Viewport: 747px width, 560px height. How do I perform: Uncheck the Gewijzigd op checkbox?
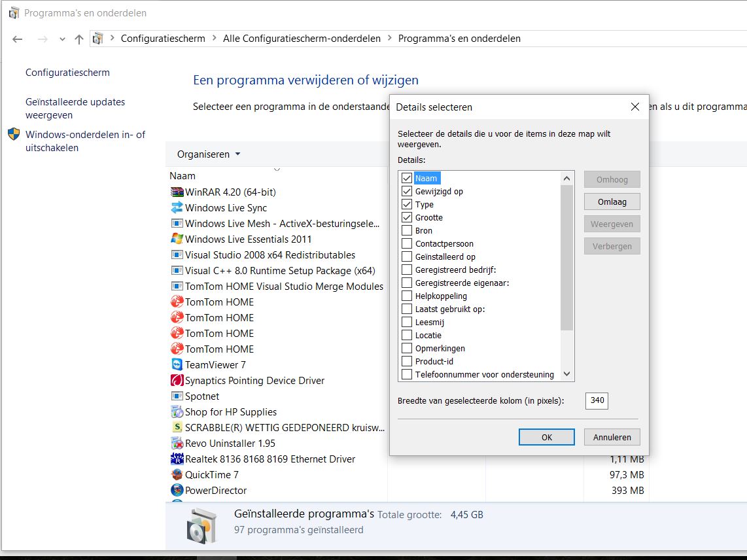point(407,191)
